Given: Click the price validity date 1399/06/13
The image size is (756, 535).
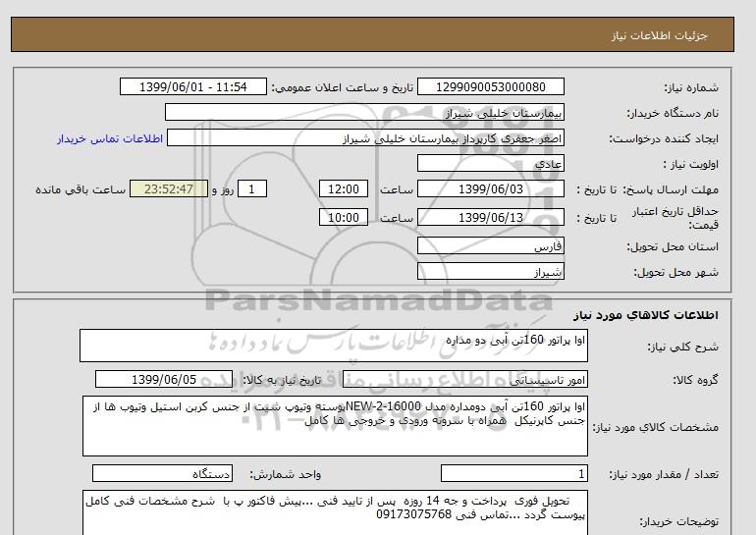Looking at the screenshot, I should click(490, 217).
